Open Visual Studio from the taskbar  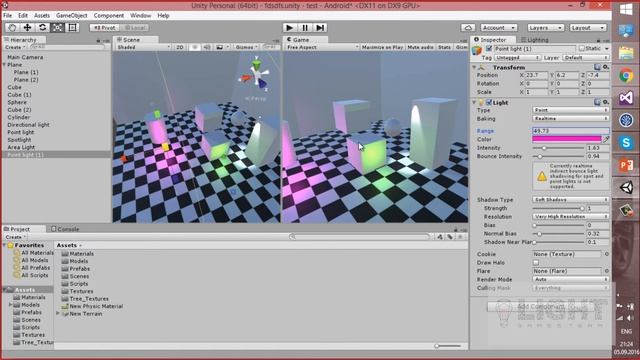[x=626, y=98]
